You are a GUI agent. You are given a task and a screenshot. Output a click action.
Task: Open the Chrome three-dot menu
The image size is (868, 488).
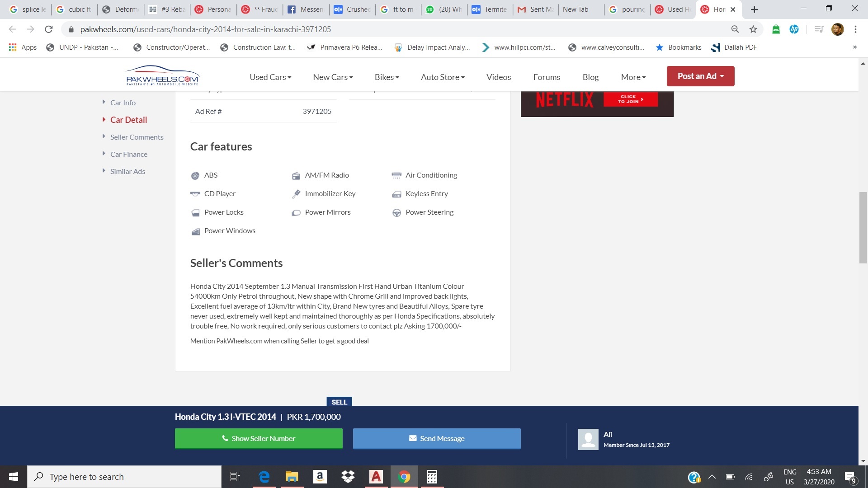pyautogui.click(x=855, y=29)
